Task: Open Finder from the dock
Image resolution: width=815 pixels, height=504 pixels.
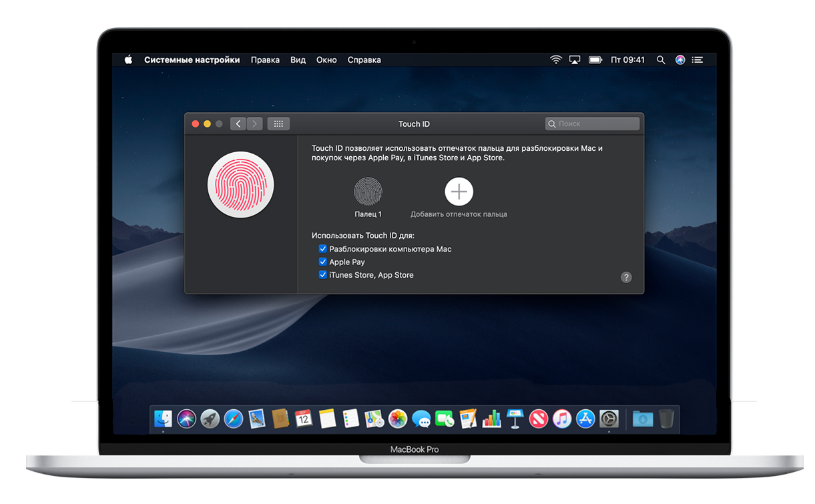Action: [x=164, y=419]
